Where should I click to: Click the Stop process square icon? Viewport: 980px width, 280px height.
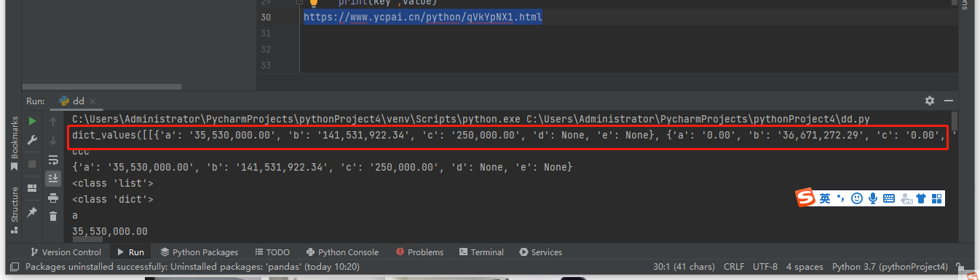(x=32, y=164)
